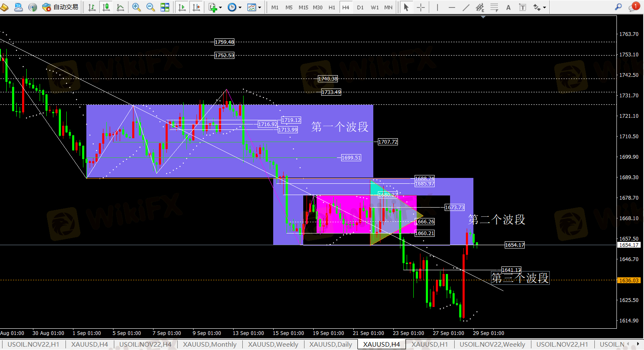Tile chart windows icon
Screen dimensions: 644x350
click(165, 7)
